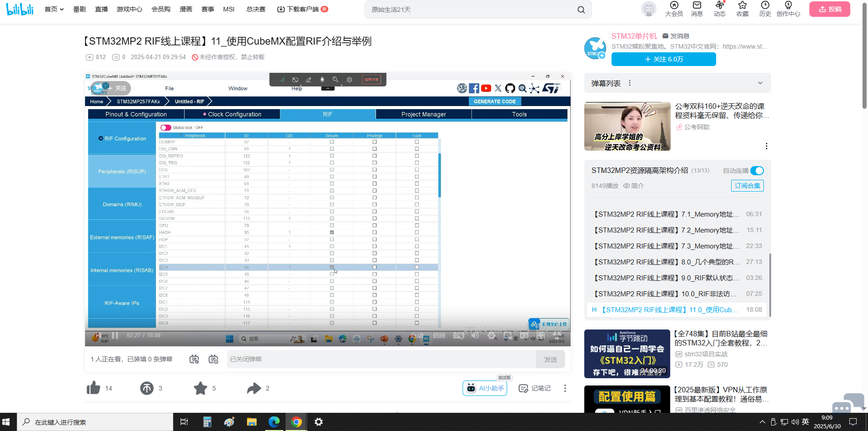Favorite the video with star icon
The image size is (868, 431).
[200, 388]
